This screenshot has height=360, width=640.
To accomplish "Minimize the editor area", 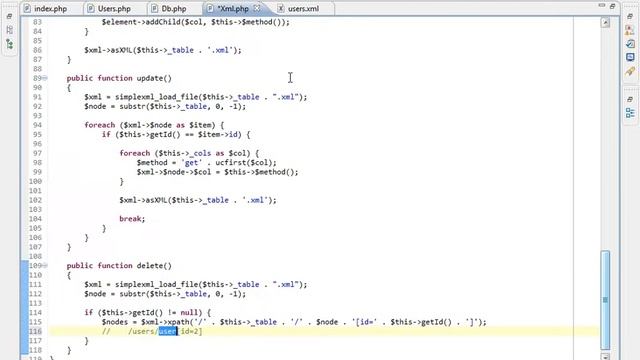I will click(602, 6).
